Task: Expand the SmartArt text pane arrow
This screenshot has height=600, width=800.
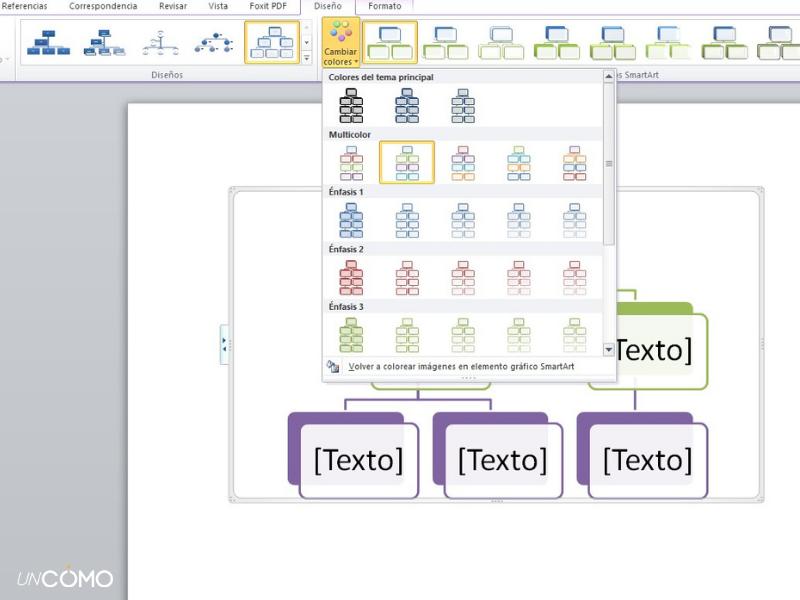Action: (224, 344)
